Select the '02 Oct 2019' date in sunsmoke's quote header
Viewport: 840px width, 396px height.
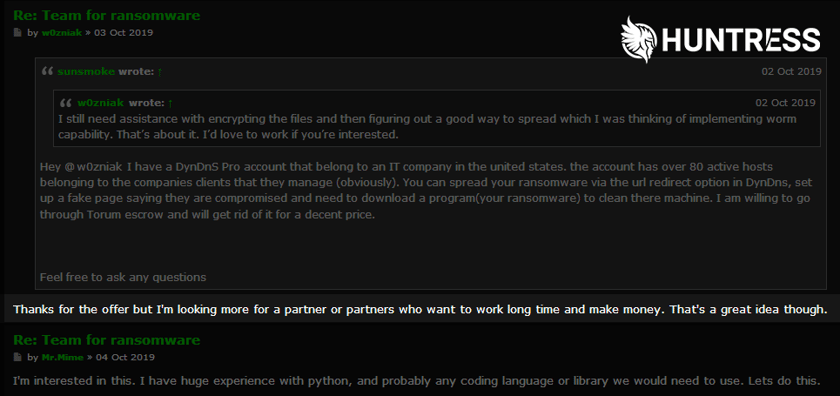click(791, 71)
